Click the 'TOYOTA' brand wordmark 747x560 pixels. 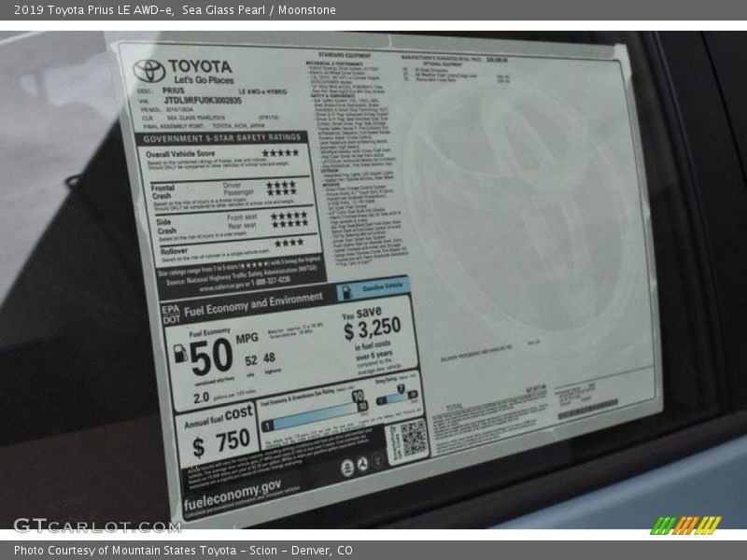click(x=200, y=66)
